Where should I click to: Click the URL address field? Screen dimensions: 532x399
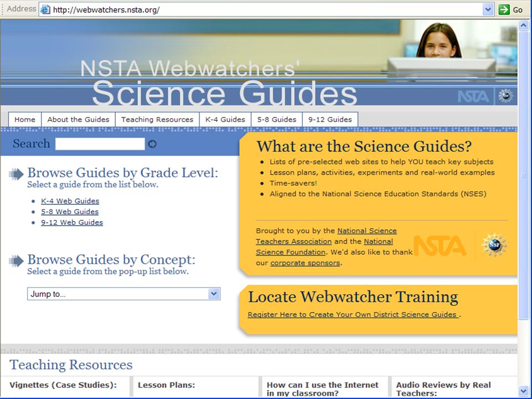[267, 10]
